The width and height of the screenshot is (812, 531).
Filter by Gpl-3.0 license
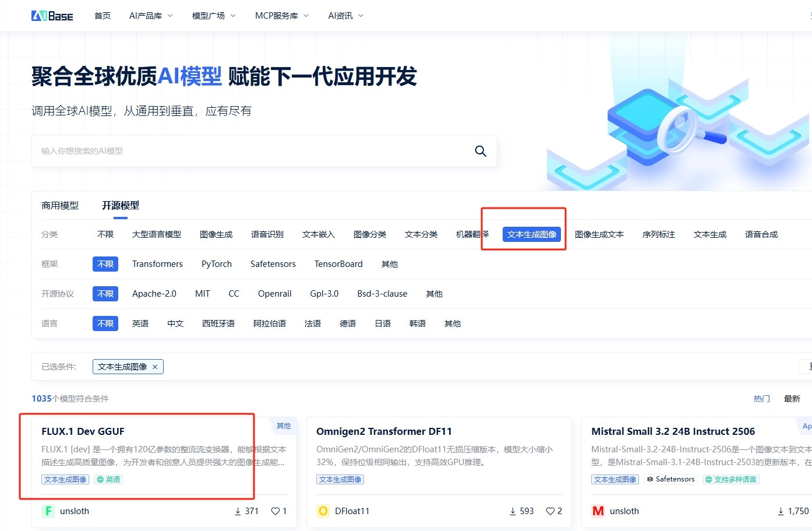click(324, 294)
